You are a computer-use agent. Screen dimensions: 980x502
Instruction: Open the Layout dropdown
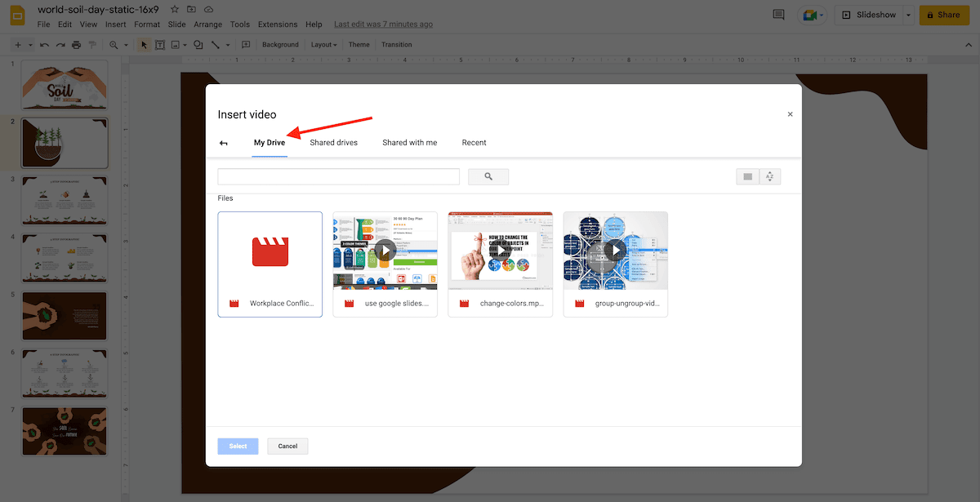tap(324, 45)
